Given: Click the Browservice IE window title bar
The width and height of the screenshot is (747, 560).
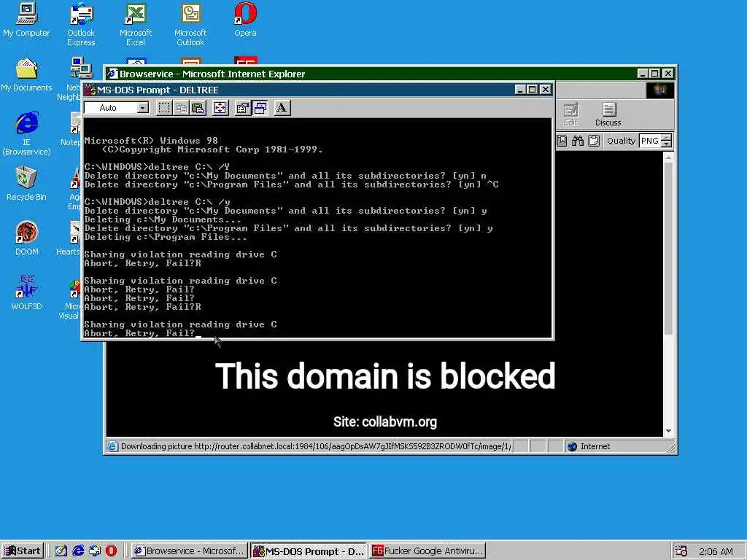Looking at the screenshot, I should click(371, 74).
